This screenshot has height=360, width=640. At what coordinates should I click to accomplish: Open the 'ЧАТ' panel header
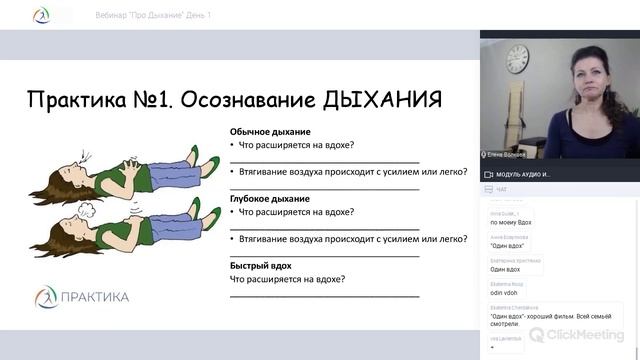click(x=560, y=189)
